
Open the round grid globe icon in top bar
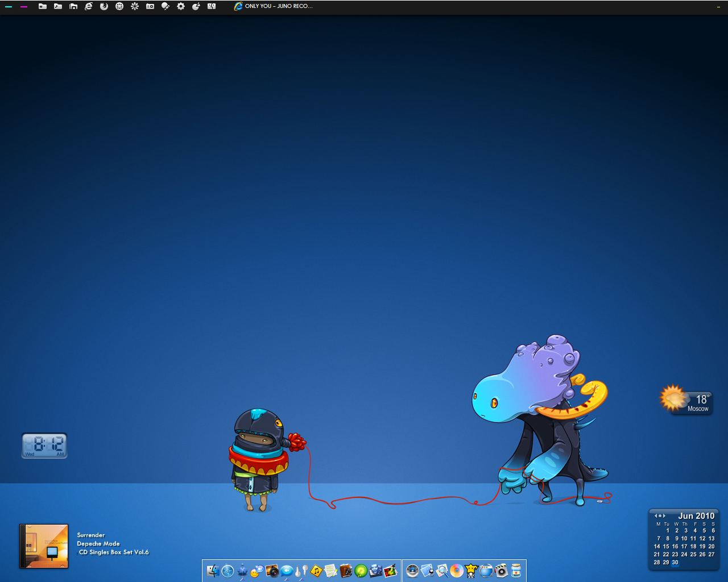[x=119, y=6]
